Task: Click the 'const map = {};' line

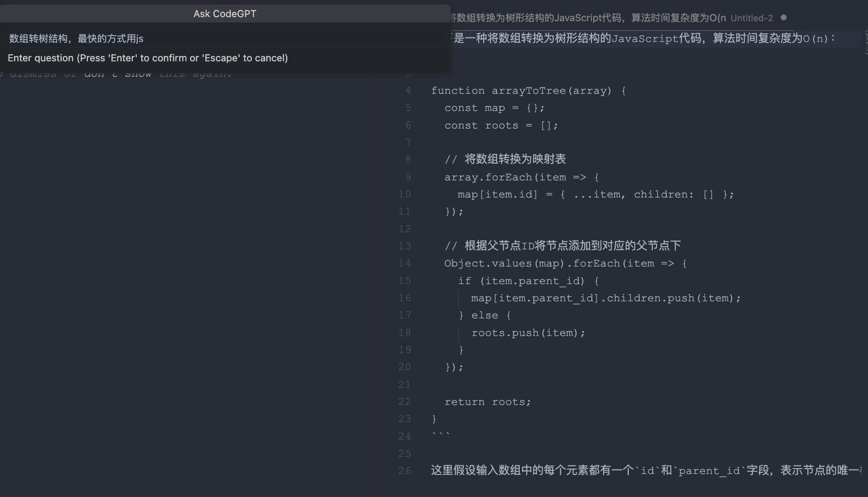Action: click(x=494, y=108)
